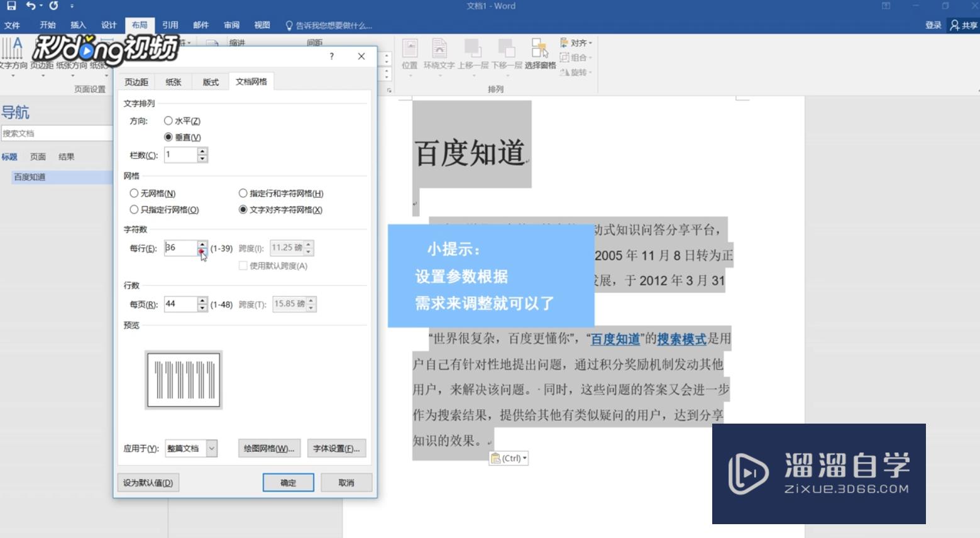Click the grid preview thumbnail
This screenshot has height=538, width=980.
(184, 380)
